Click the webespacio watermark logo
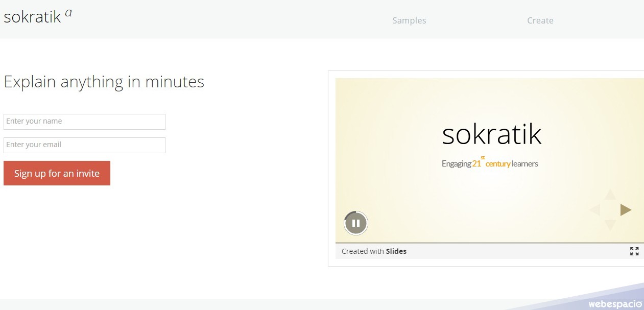Screen dimensions: 644x310 614,304
